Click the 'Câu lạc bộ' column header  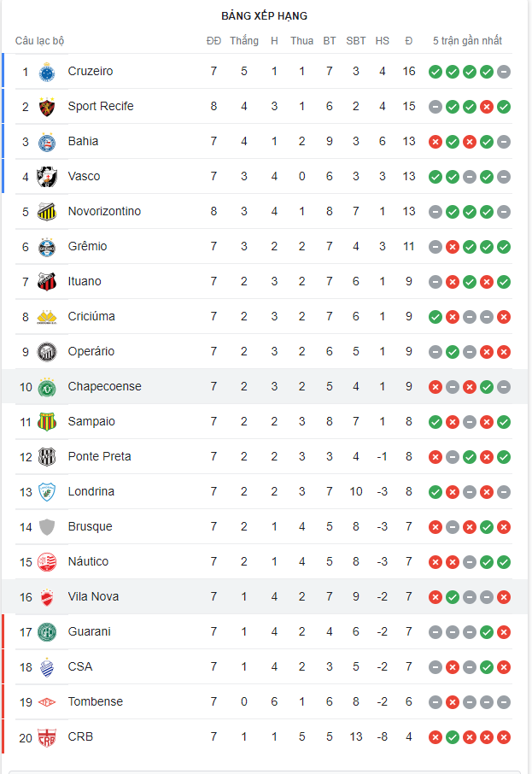tap(39, 41)
